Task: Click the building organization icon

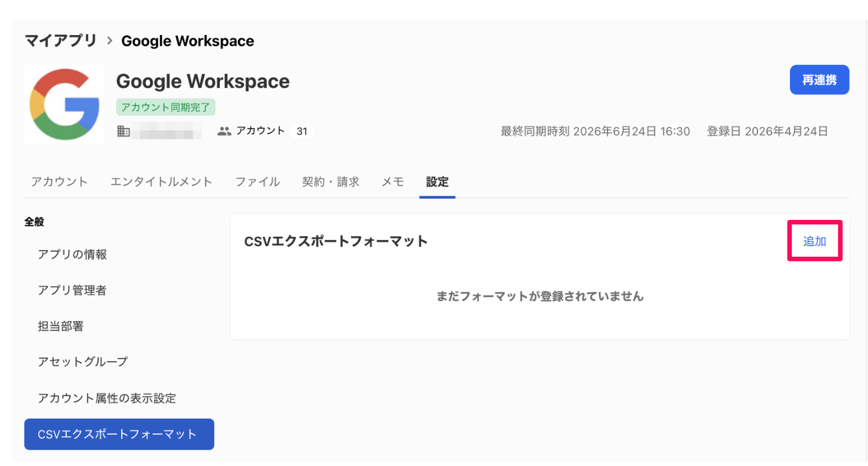Action: 124,132
